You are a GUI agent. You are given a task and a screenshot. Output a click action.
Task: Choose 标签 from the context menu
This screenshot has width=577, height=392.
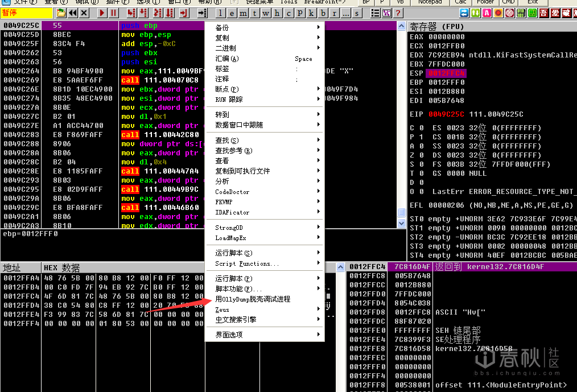265,69
